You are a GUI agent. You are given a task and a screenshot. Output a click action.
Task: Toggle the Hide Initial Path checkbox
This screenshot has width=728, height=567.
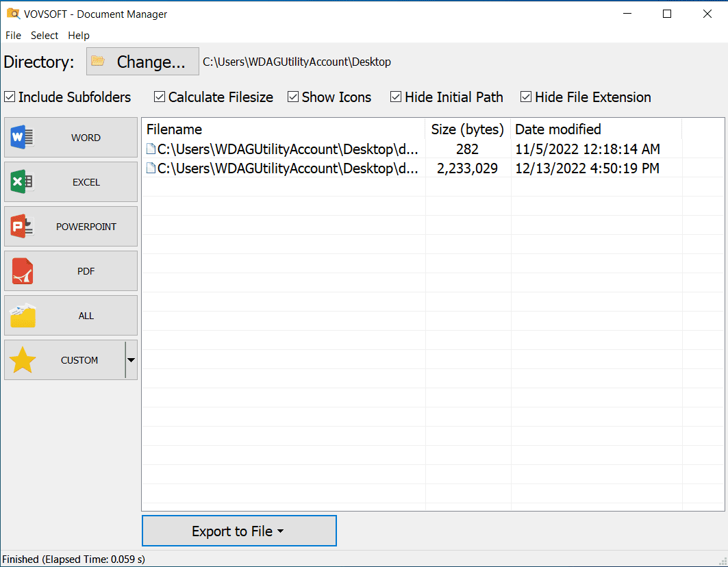pyautogui.click(x=396, y=97)
